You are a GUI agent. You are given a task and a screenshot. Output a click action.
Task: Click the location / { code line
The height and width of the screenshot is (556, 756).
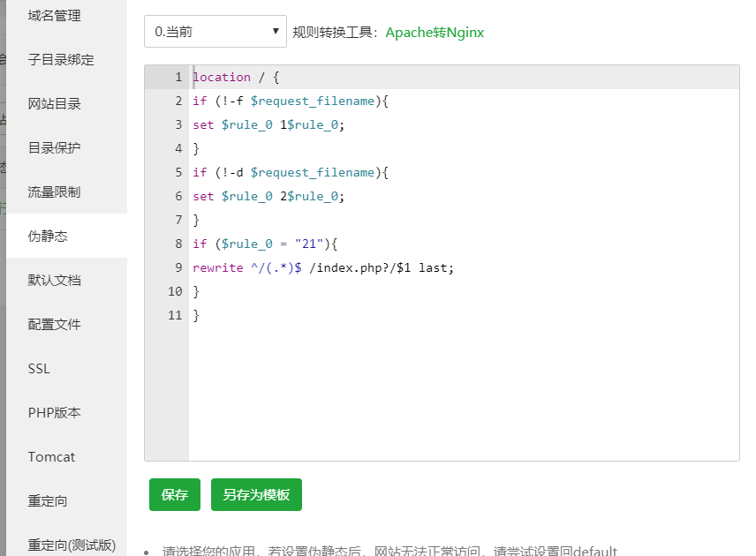coord(237,77)
